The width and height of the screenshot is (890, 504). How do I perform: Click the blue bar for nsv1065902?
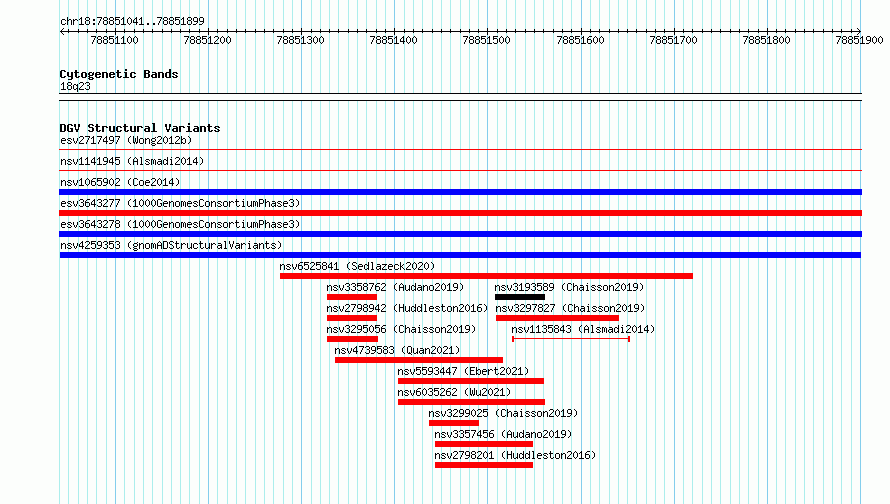click(460, 192)
